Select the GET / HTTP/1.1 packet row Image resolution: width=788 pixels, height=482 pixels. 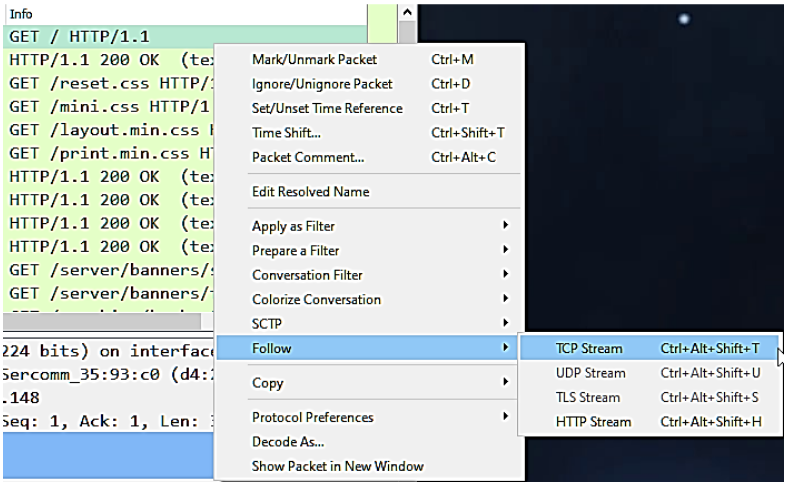click(185, 37)
